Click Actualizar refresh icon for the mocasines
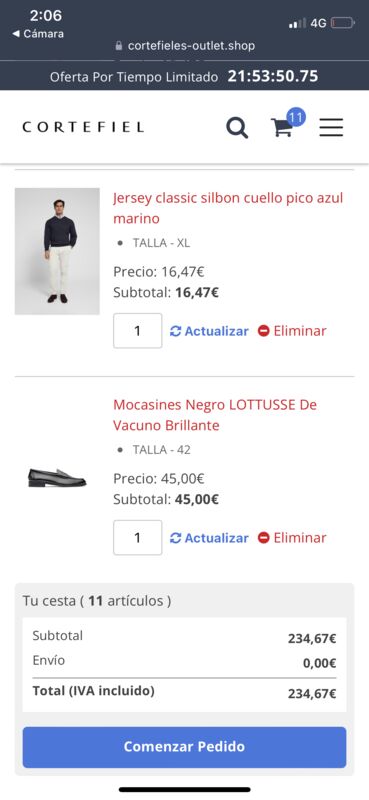 point(176,538)
